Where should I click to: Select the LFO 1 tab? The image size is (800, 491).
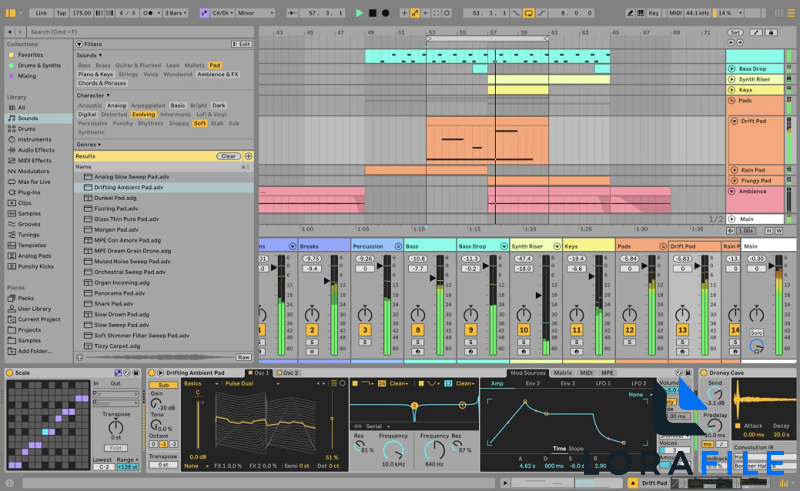603,383
